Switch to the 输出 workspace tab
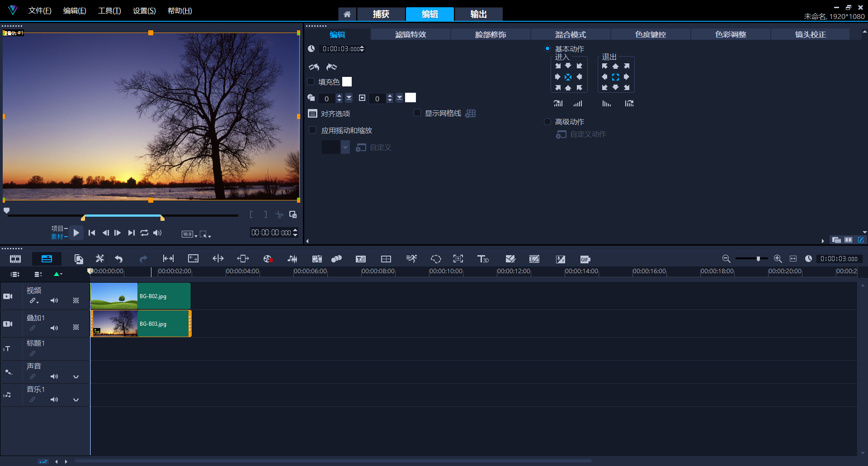The height and width of the screenshot is (466, 868). pos(479,14)
